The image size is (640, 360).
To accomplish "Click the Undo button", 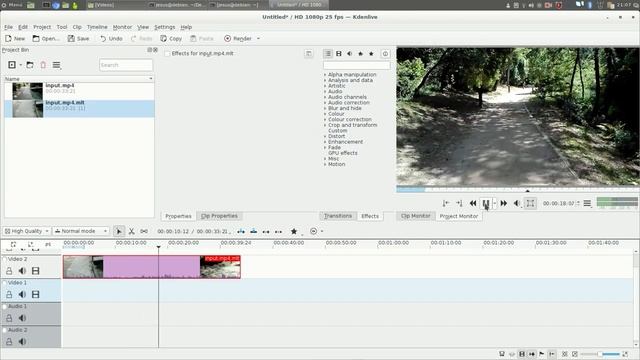I will click(111, 39).
